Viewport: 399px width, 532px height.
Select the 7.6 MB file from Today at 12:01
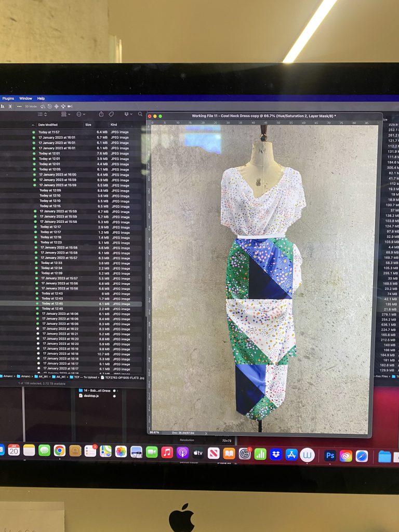(71, 153)
